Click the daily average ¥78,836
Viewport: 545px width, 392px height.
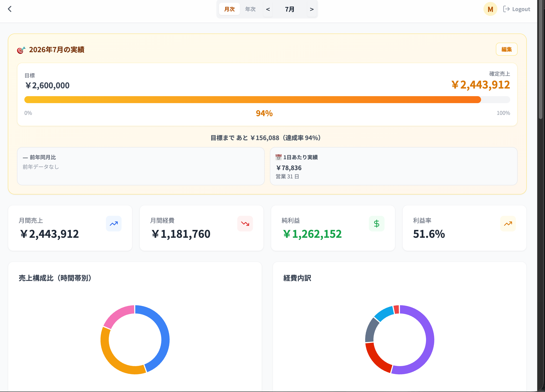(x=289, y=168)
